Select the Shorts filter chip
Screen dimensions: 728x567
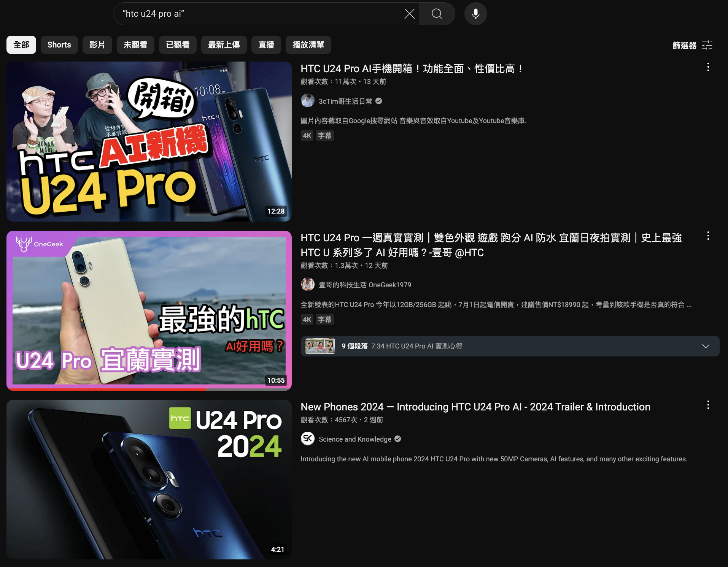[59, 45]
